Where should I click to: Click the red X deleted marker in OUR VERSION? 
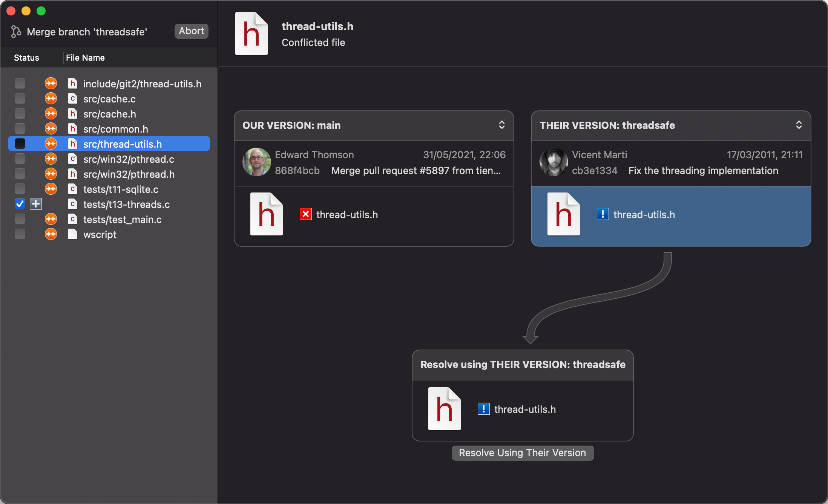(306, 214)
